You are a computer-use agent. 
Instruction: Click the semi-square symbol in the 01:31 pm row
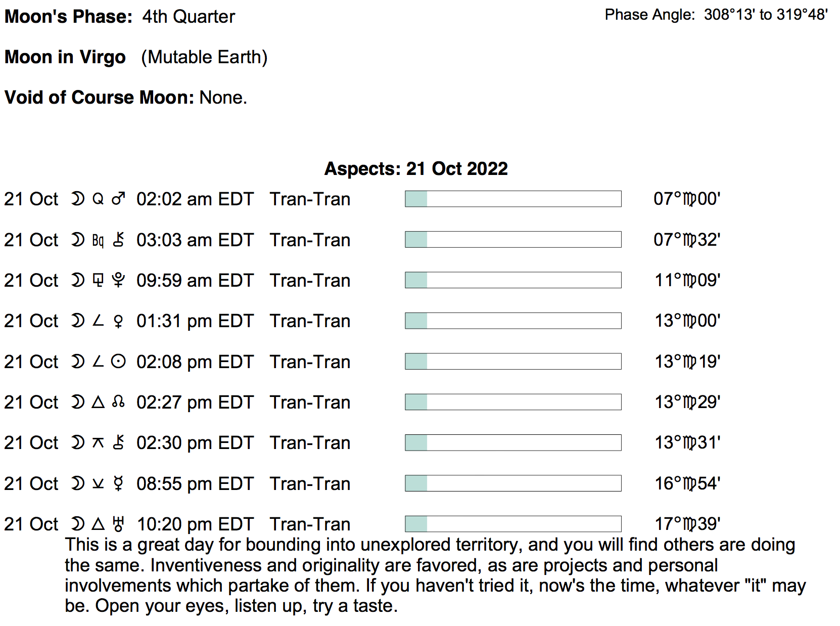click(x=98, y=321)
